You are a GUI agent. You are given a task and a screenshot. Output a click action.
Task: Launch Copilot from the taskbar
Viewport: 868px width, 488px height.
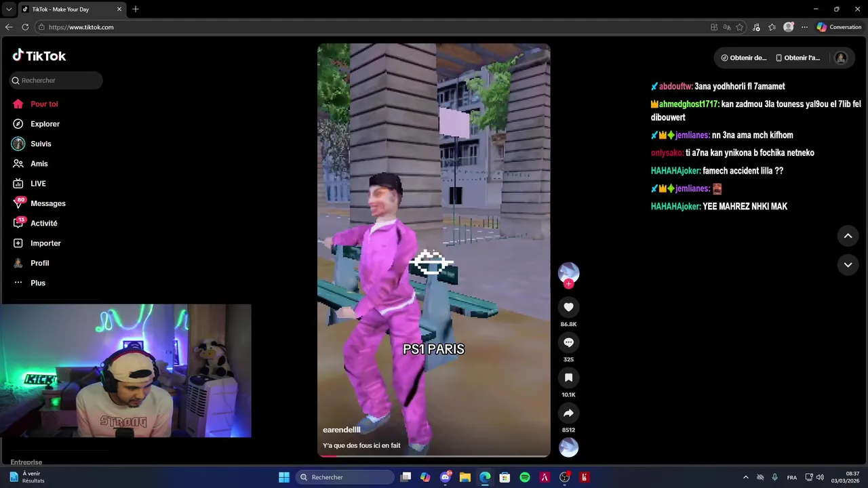(x=425, y=477)
